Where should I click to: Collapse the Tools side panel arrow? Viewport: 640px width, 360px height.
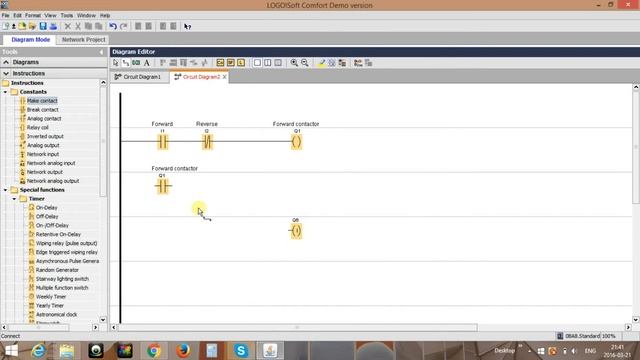[101, 52]
